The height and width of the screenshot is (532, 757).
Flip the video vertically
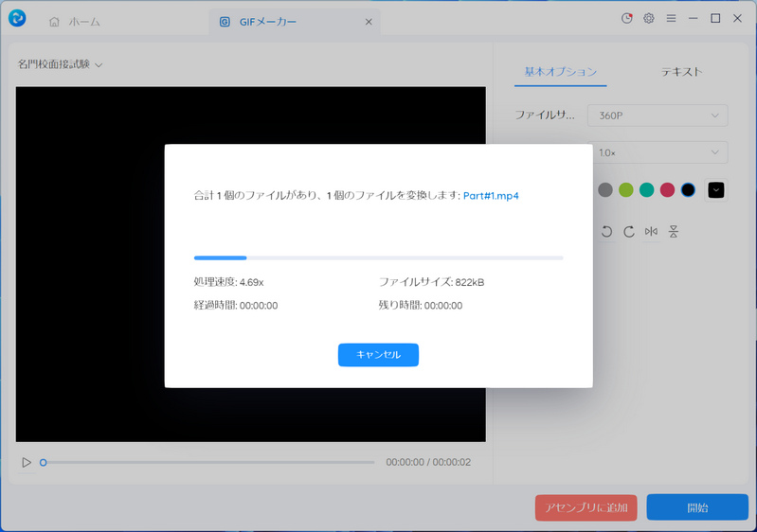(673, 232)
